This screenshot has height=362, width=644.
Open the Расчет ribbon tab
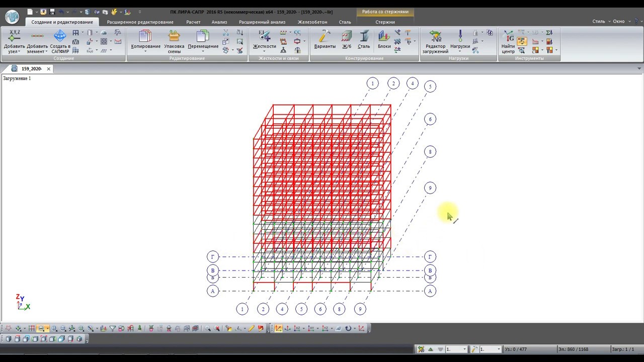click(x=193, y=22)
